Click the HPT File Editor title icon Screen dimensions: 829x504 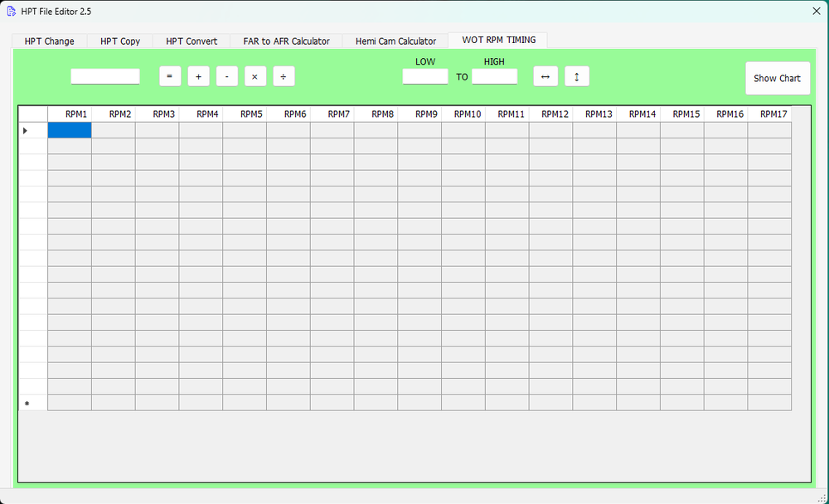[x=11, y=12]
